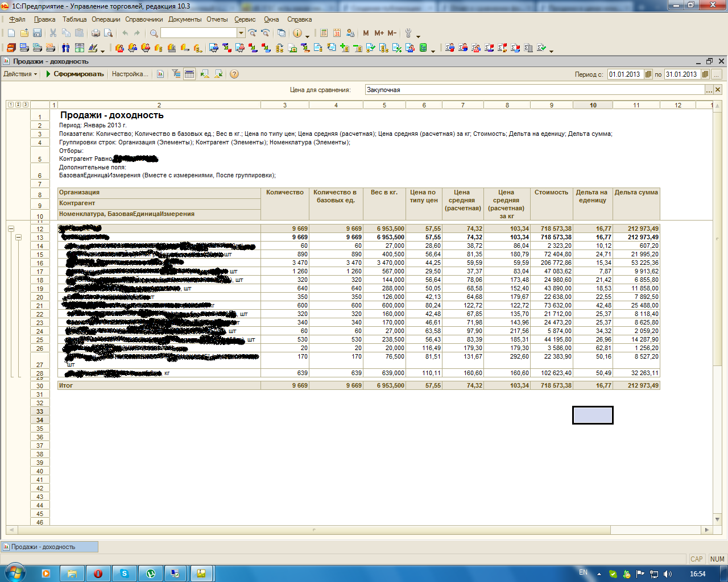Switch to the Продажи - доходность window tab
This screenshot has height=582, width=728.
(x=49, y=547)
